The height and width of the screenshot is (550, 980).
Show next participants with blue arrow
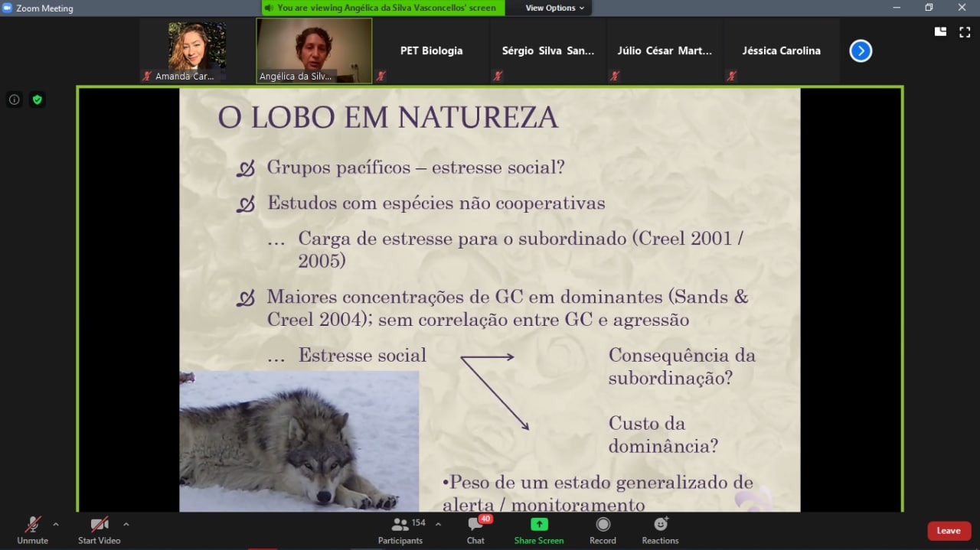tap(861, 51)
